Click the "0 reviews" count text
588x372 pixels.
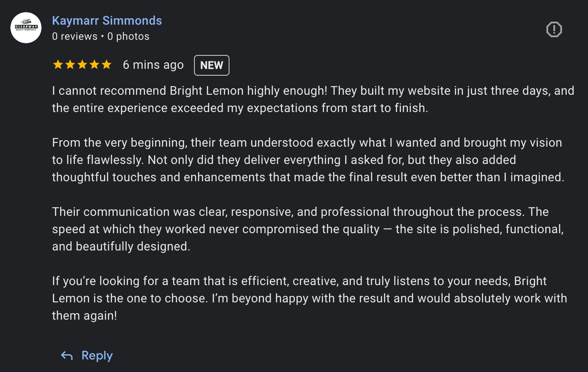75,36
